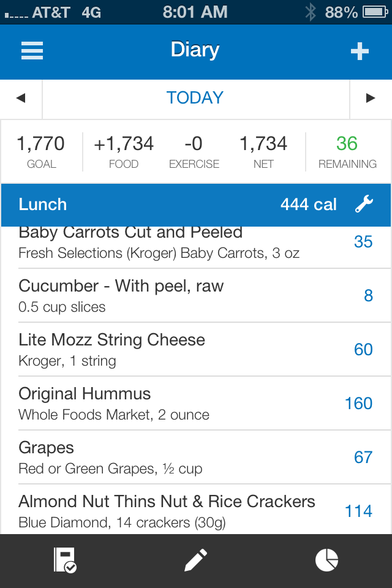Tap the wrench icon in Lunch header
Screen dimensions: 392x588
(364, 204)
